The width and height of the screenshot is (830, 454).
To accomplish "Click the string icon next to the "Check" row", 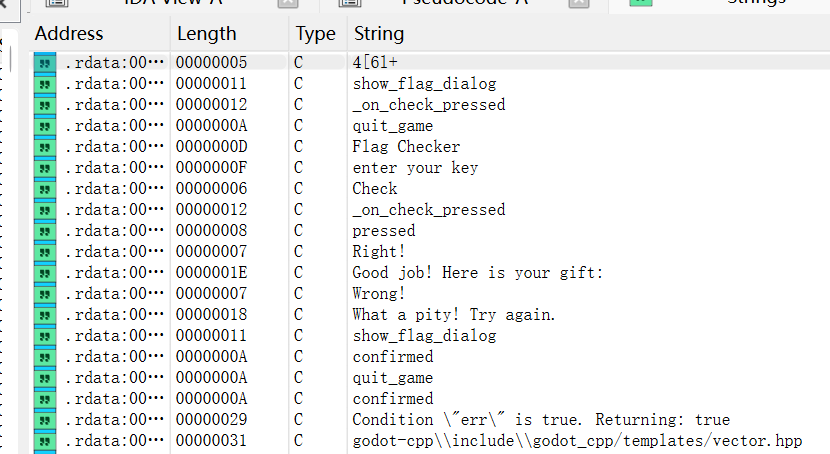I will pos(45,189).
